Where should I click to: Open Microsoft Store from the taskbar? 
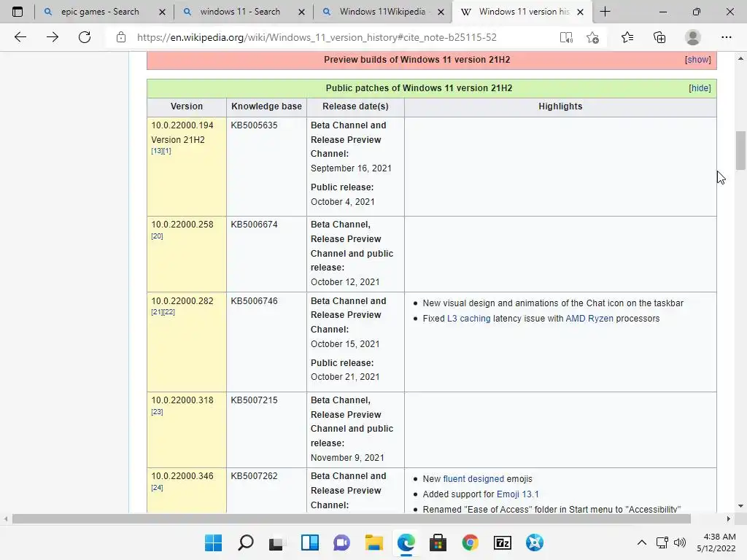click(438, 542)
